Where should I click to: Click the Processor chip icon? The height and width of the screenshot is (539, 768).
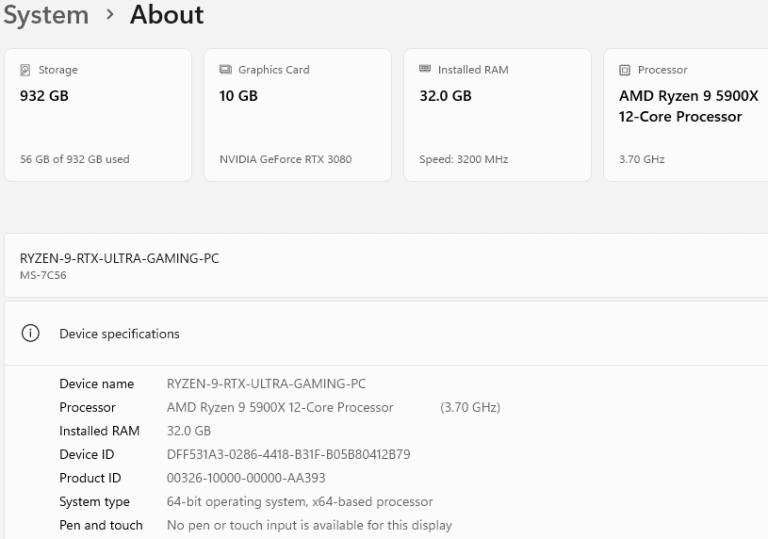tap(625, 70)
